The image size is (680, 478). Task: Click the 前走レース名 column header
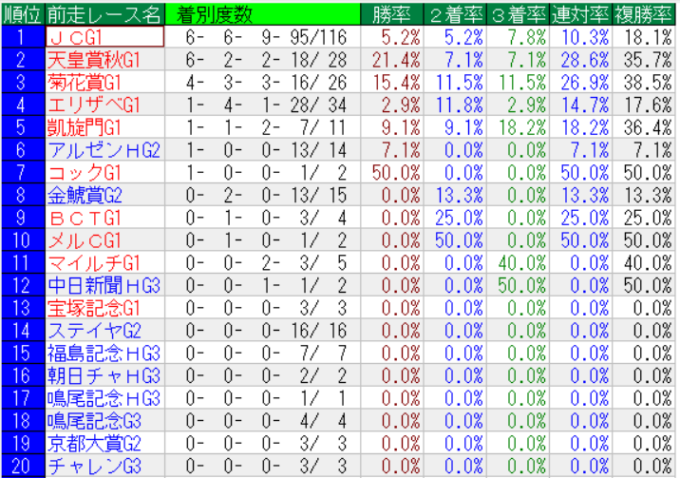point(104,14)
